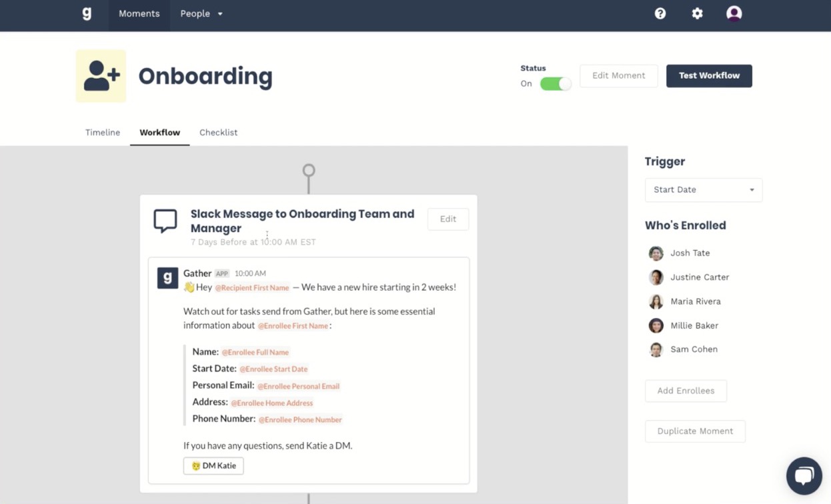The width and height of the screenshot is (831, 504).
Task: Toggle the moment Status switch off
Action: (556, 84)
